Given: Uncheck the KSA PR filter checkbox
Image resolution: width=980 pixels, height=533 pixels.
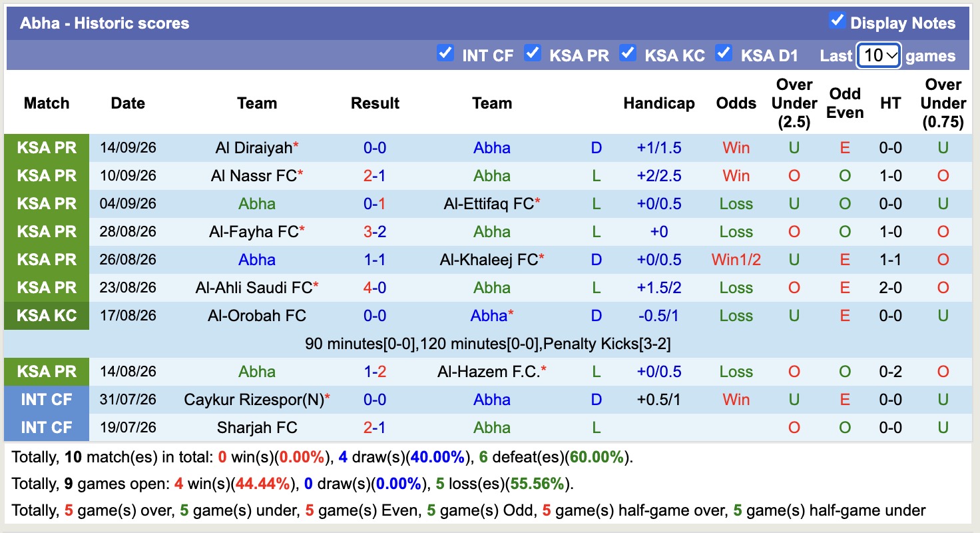Looking at the screenshot, I should 532,53.
